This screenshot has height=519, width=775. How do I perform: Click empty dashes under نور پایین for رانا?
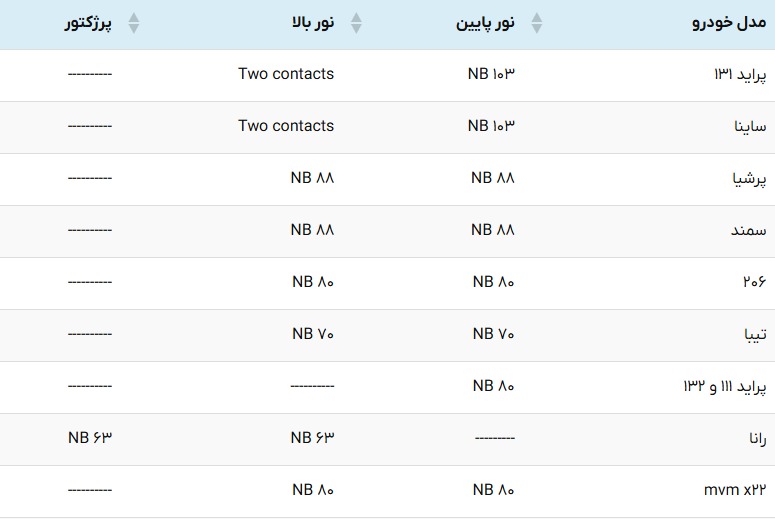click(x=495, y=438)
